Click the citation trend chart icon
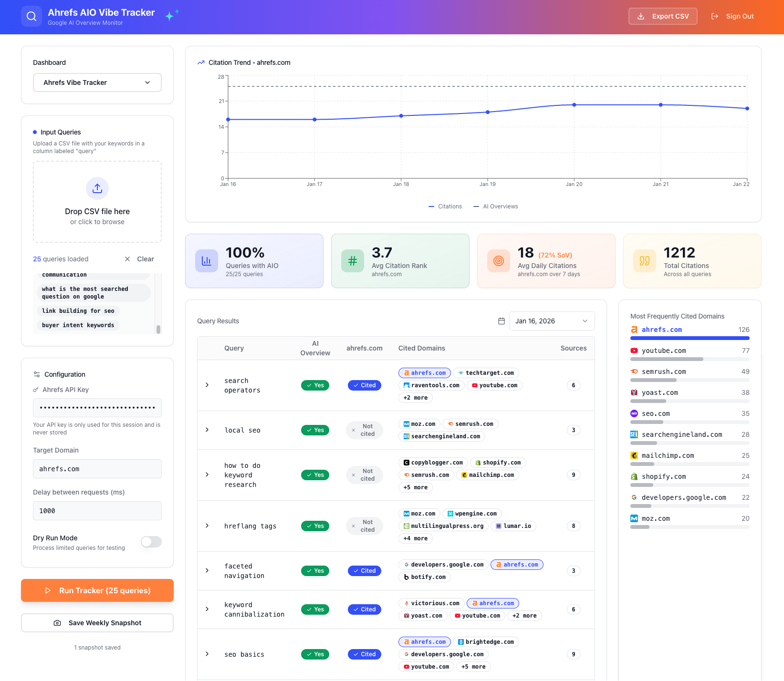Viewport: 784px width, 681px height. click(200, 62)
